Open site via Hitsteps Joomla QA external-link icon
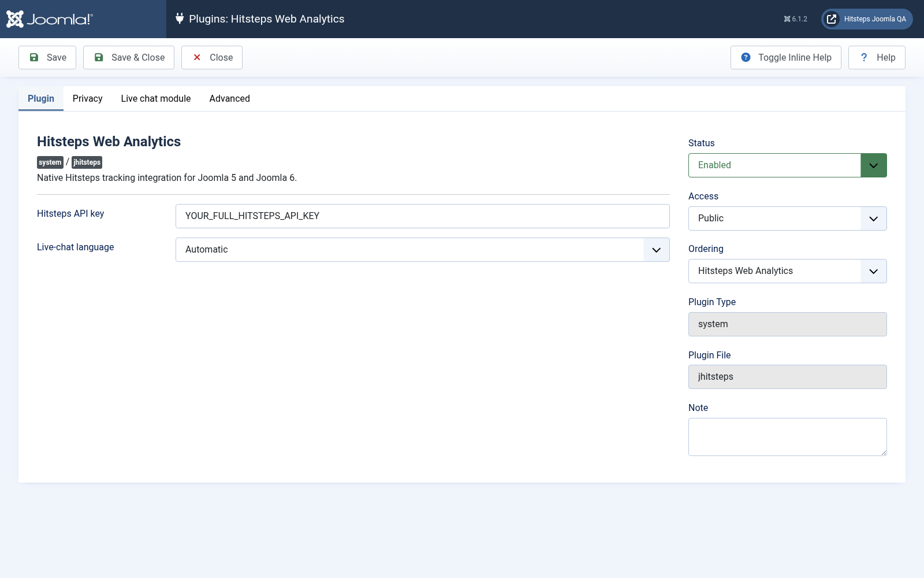Viewport: 924px width, 578px height. point(832,19)
